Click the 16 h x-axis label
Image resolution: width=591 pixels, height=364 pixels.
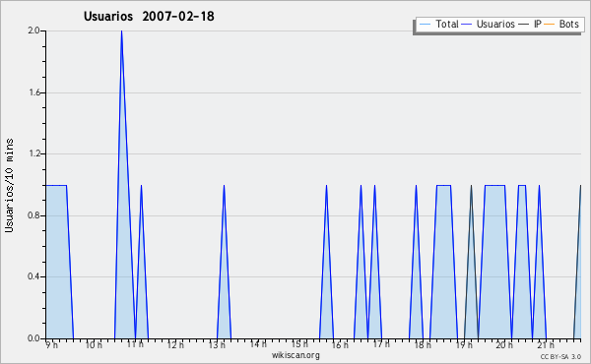point(340,344)
